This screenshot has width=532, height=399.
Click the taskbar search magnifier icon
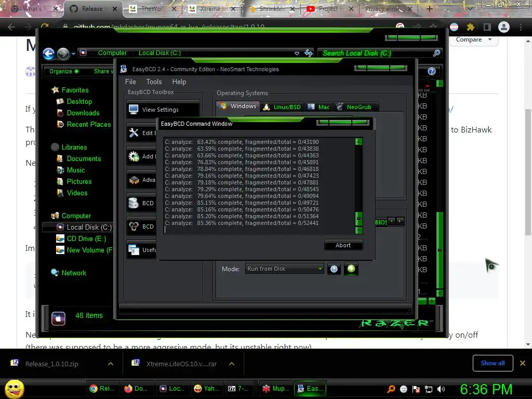(391, 389)
